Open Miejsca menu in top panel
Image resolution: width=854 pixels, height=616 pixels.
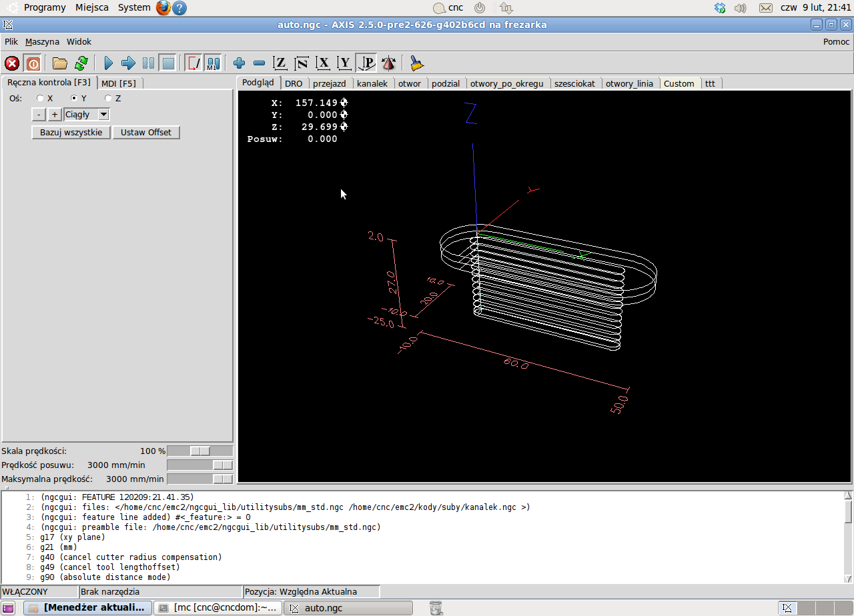pos(92,7)
